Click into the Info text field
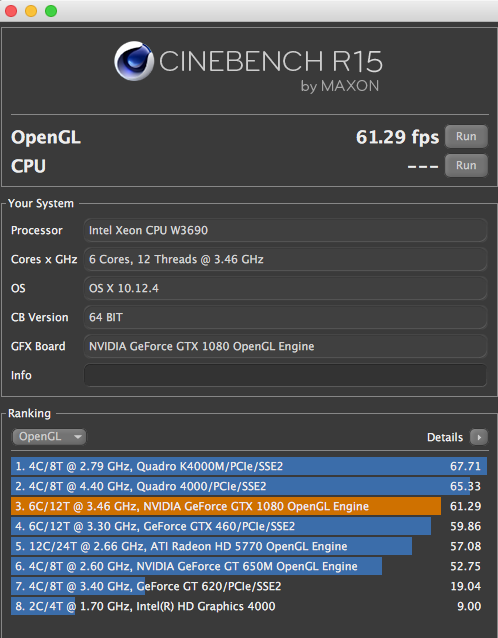 pos(285,375)
